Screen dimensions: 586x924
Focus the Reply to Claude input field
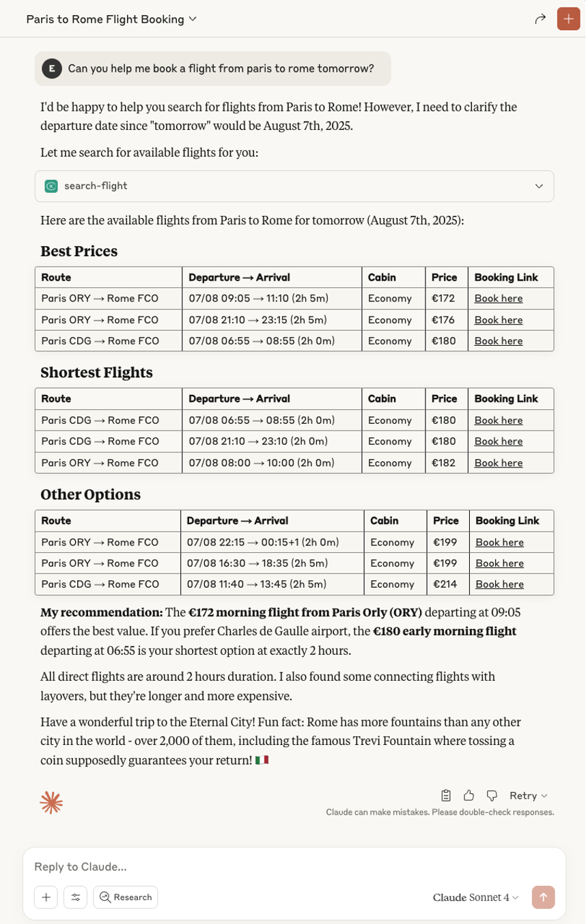click(x=294, y=867)
